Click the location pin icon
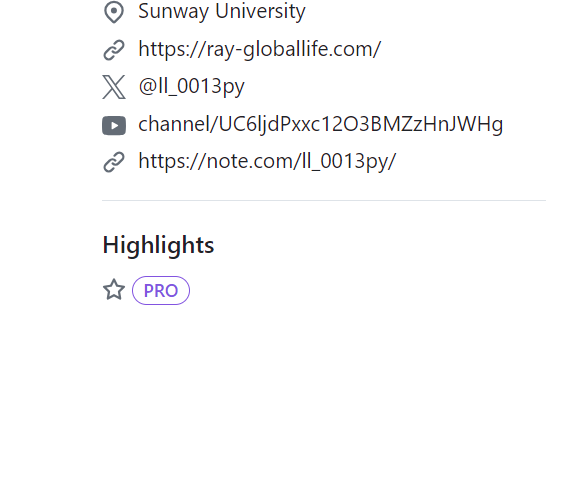Image resolution: width=581 pixels, height=485 pixels. [x=114, y=12]
